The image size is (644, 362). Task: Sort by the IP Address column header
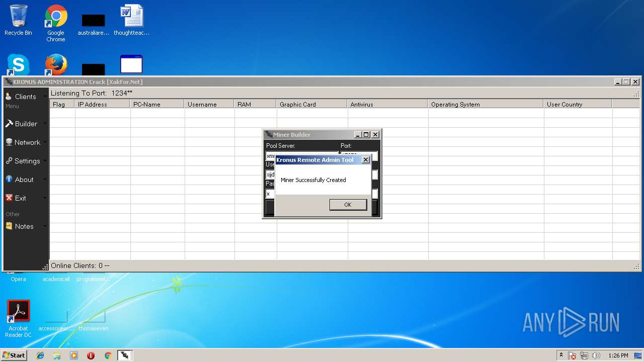click(x=103, y=104)
